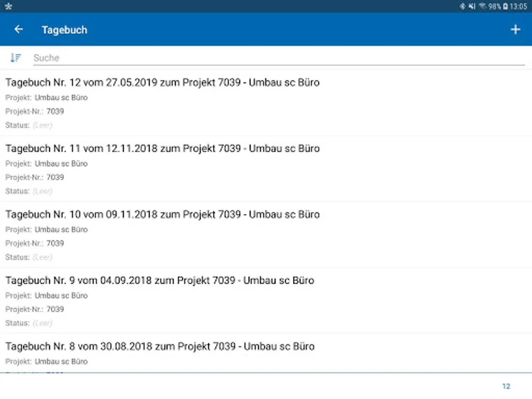Focus the Suche search field

click(278, 58)
